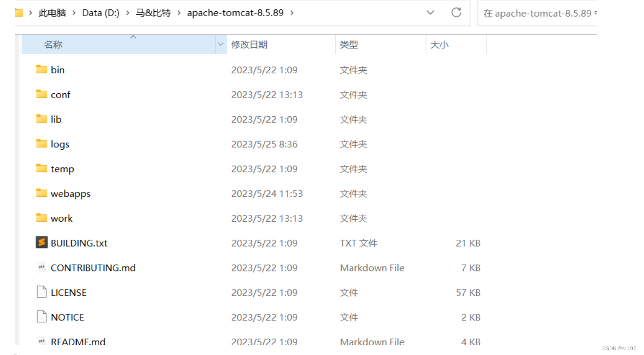
Task: Select the file name CONTRIBUTING.md
Action: pos(93,268)
